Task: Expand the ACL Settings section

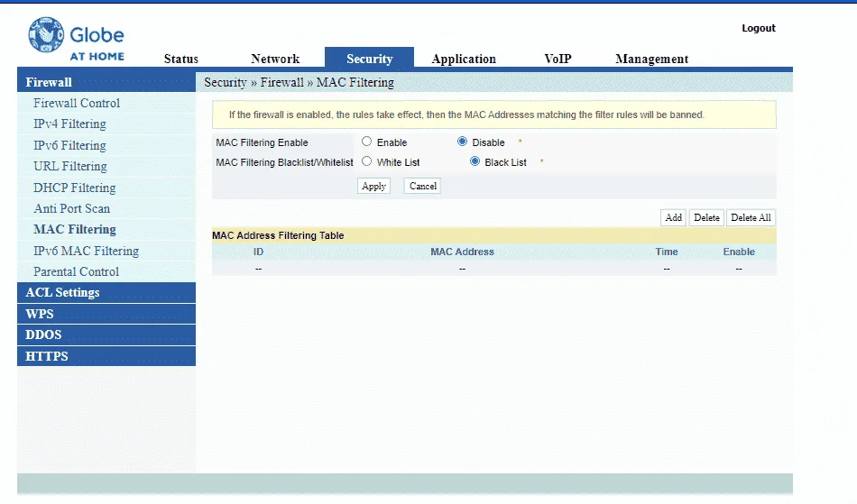Action: point(106,293)
